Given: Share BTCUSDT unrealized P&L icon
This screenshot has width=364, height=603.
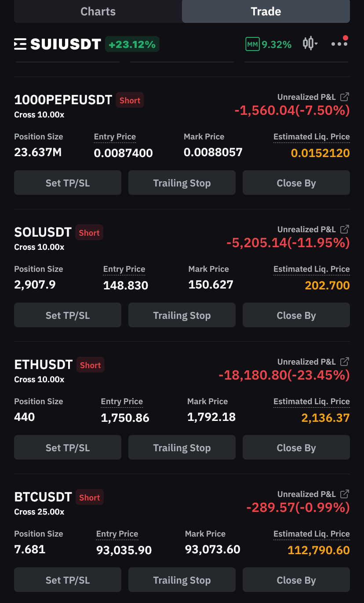Looking at the screenshot, I should [345, 494].
